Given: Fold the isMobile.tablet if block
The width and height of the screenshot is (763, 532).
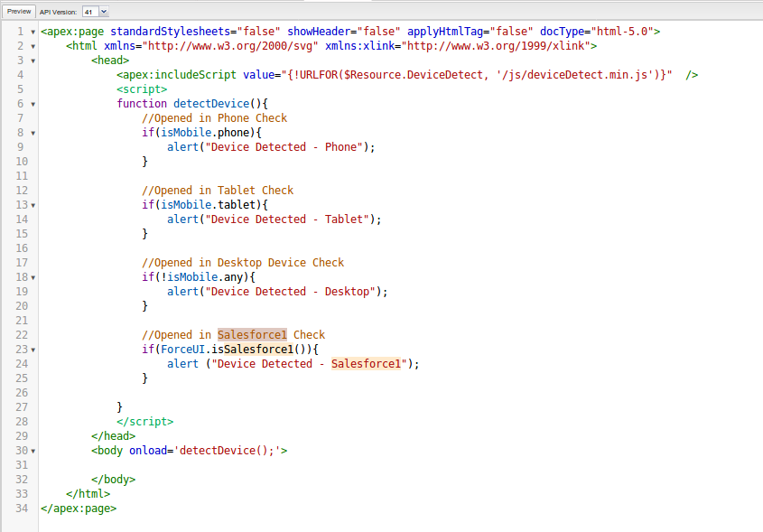Looking at the screenshot, I should pos(33,205).
